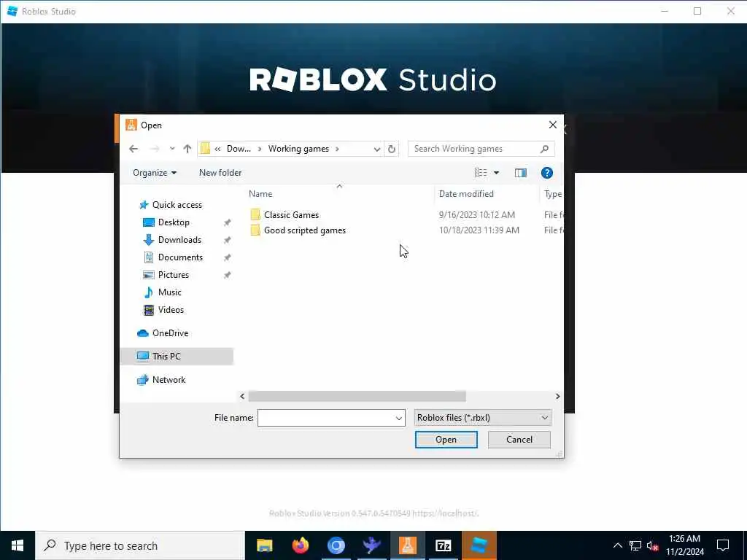Show hidden system tray icons

(x=617, y=545)
